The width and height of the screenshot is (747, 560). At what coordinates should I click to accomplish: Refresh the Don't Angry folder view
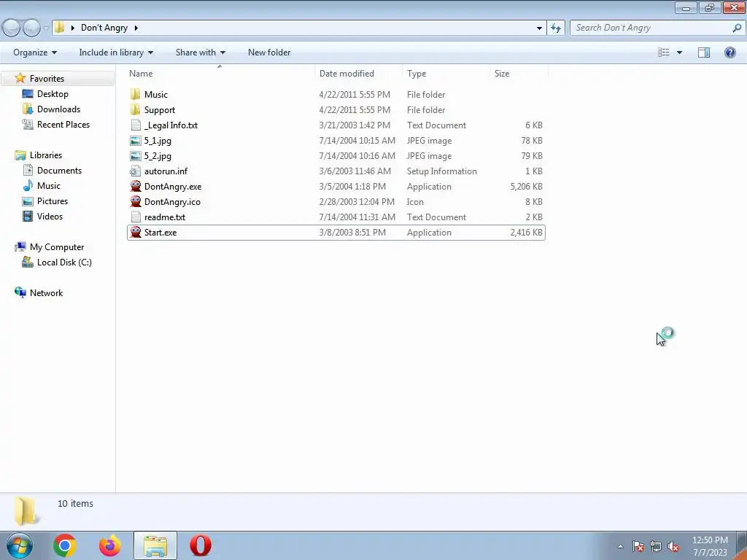point(556,28)
